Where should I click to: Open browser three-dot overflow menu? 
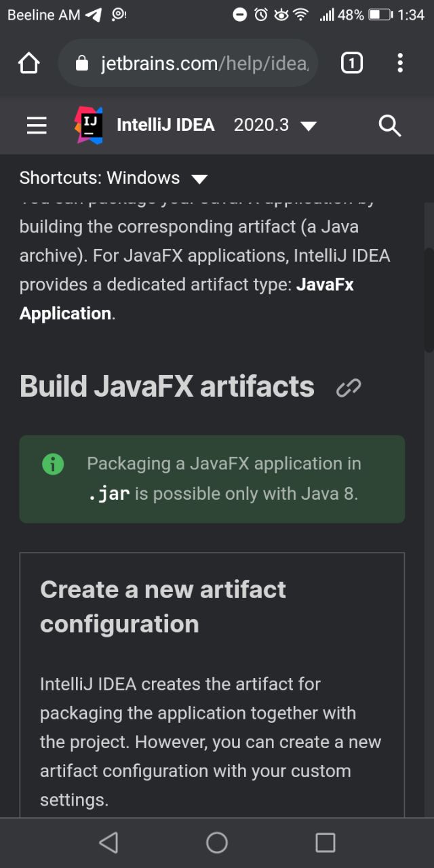pyautogui.click(x=400, y=63)
